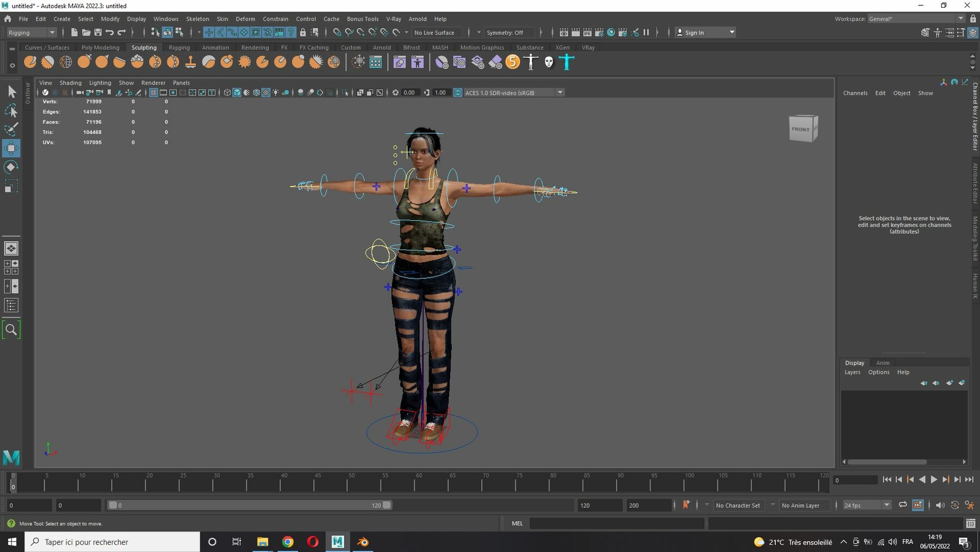980x552 pixels.
Task: Open Options menu in layer editor
Action: (878, 372)
